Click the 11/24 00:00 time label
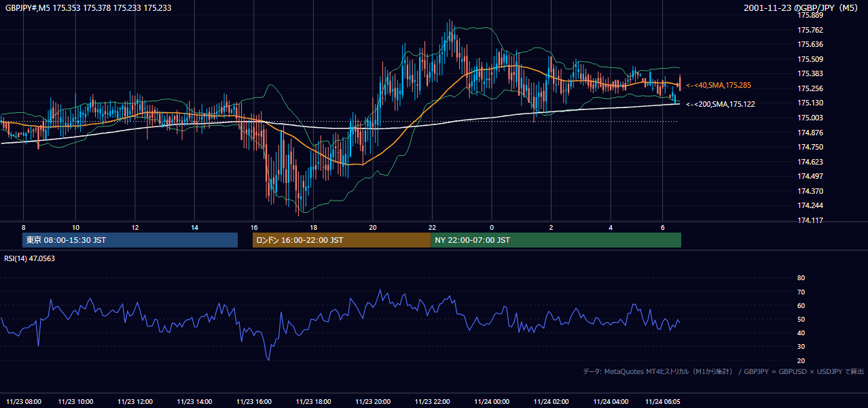The image size is (868, 408). [492, 402]
